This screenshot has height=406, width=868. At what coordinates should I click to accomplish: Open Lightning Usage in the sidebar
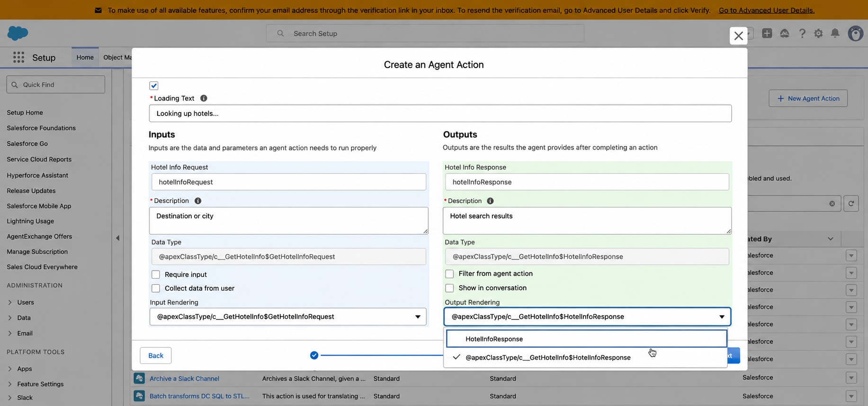click(30, 221)
